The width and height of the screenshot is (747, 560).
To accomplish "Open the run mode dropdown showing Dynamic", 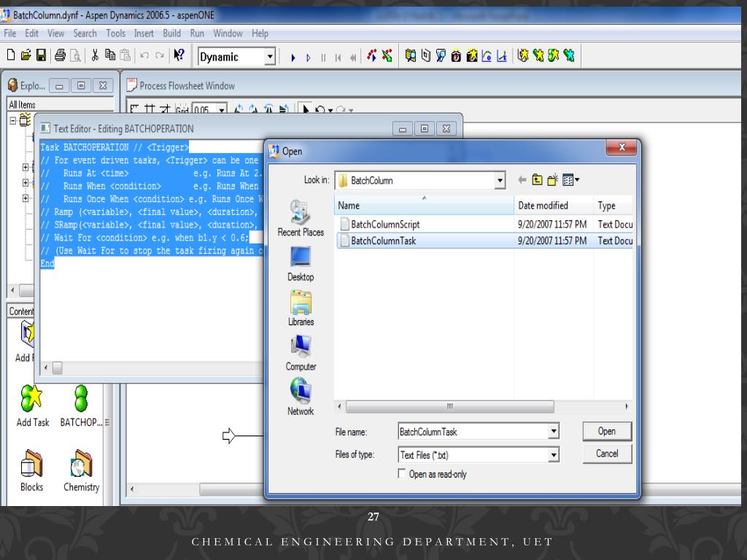I will point(270,57).
